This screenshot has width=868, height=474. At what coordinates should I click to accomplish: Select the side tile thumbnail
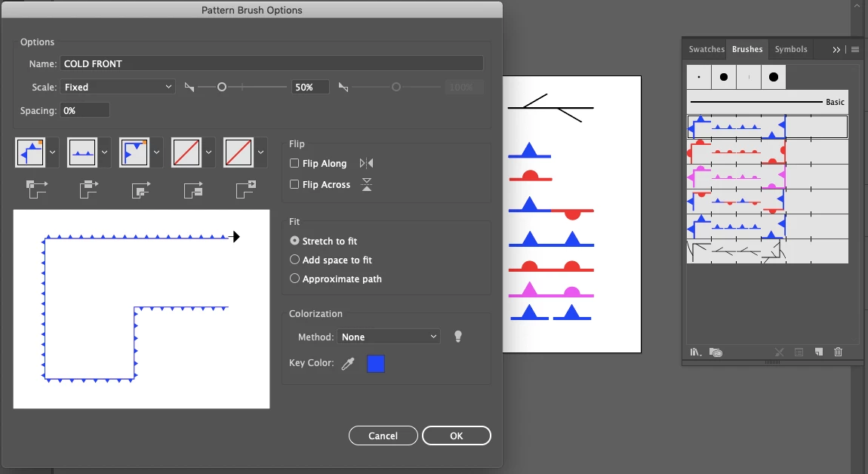tap(82, 152)
